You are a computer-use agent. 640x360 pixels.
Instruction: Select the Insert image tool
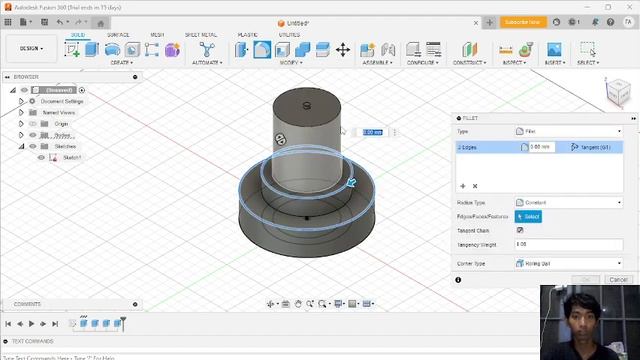point(554,50)
